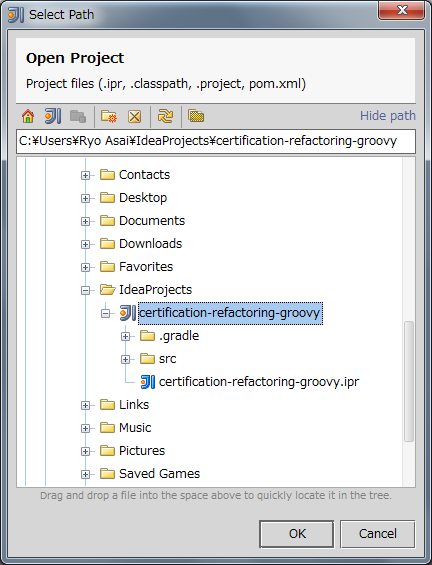Click the Hide path link
The image size is (432, 565).
388,116
